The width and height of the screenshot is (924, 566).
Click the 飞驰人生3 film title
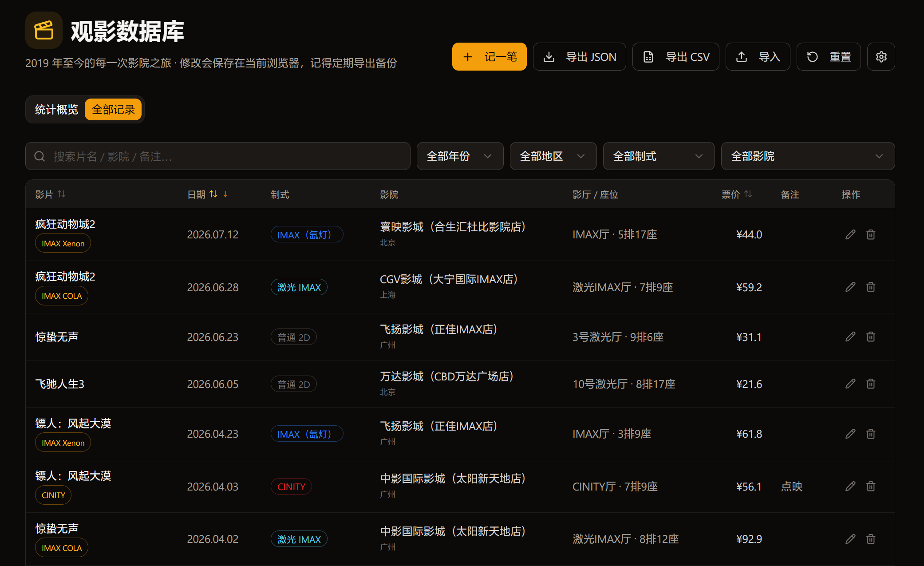[60, 384]
